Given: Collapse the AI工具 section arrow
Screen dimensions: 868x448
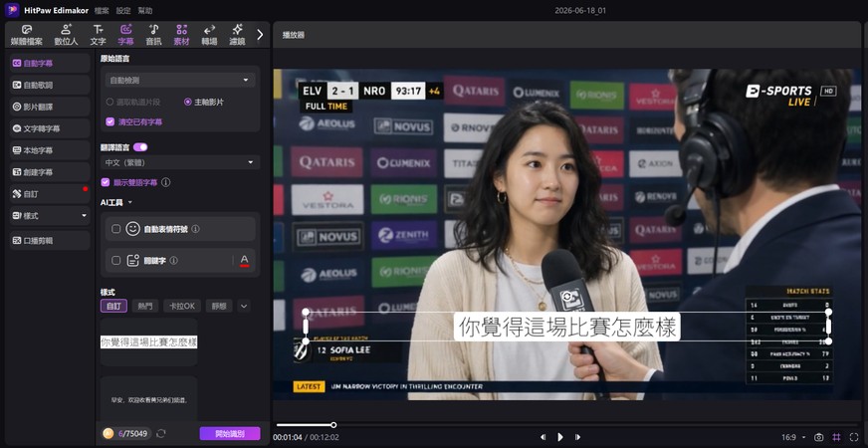Looking at the screenshot, I should tap(130, 203).
